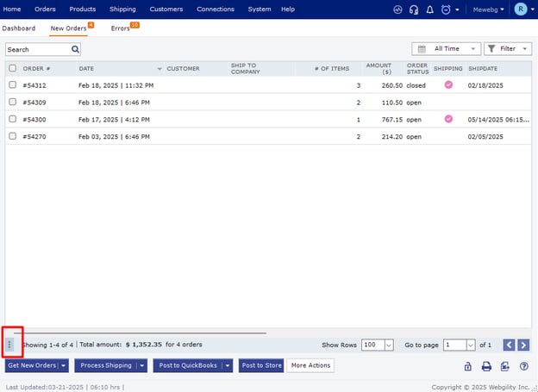Click the Search input field
The height and width of the screenshot is (392, 538).
(38, 50)
